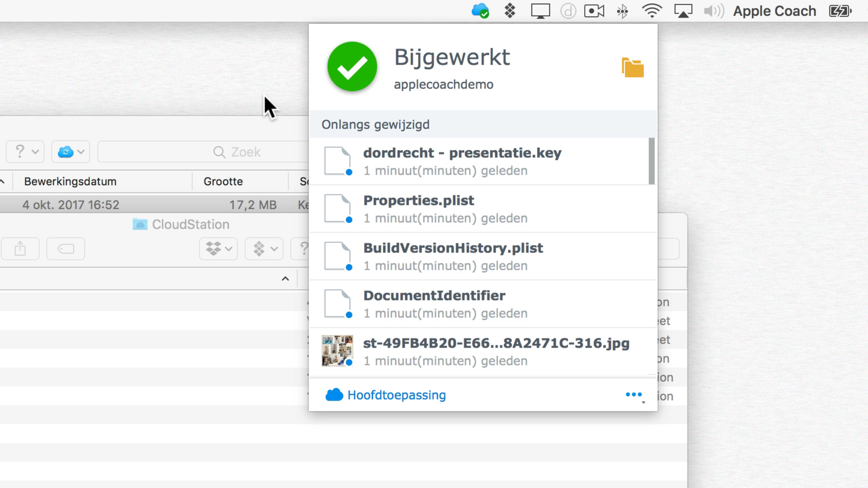
Task: Sort by Bewerkingsdatum column
Action: 71,182
